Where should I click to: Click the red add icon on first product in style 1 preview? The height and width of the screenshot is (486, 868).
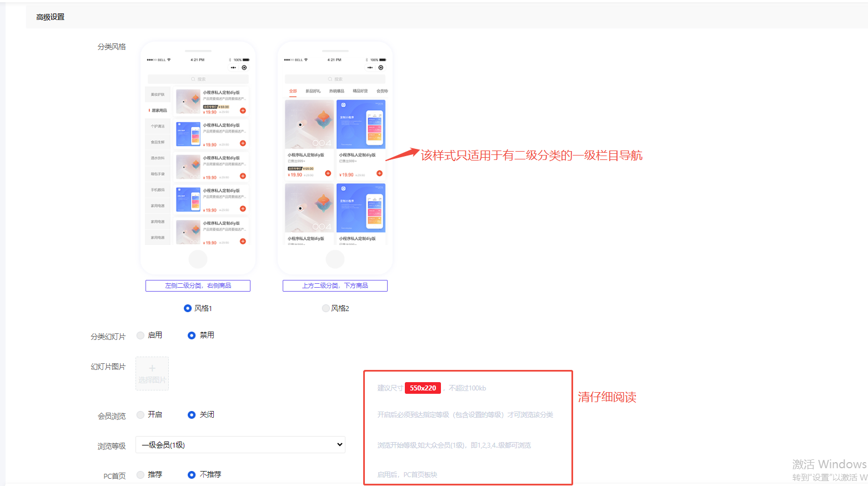243,111
